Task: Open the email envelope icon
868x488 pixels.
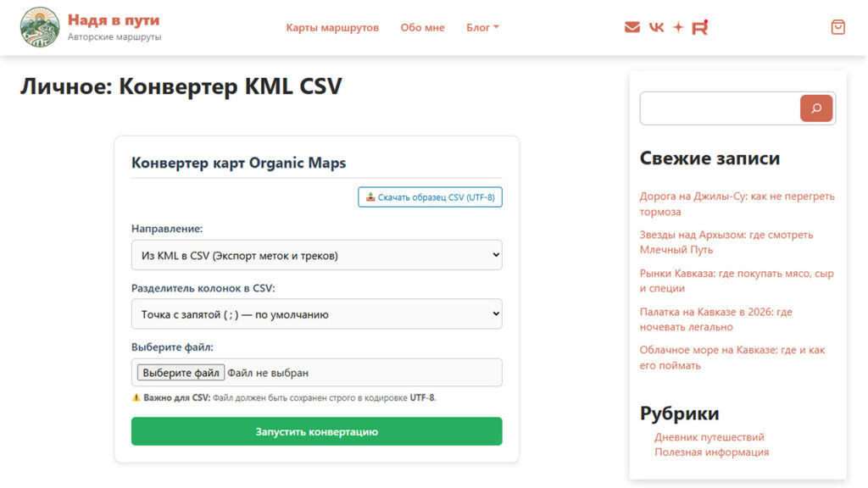Action: point(632,27)
